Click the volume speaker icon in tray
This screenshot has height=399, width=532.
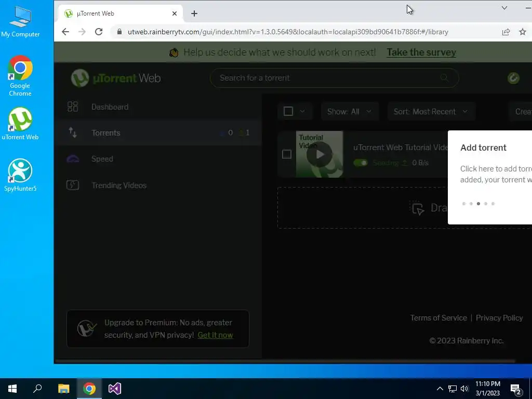[x=464, y=389]
